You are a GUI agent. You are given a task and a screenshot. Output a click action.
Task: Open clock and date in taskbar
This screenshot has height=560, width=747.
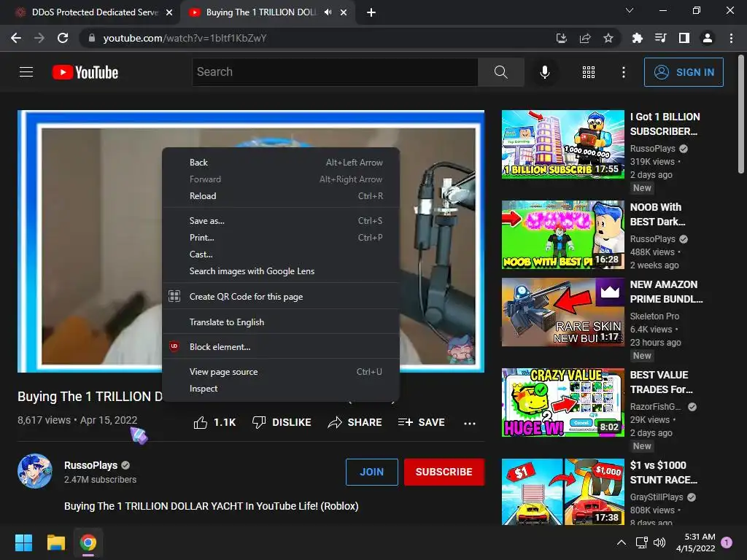point(695,542)
